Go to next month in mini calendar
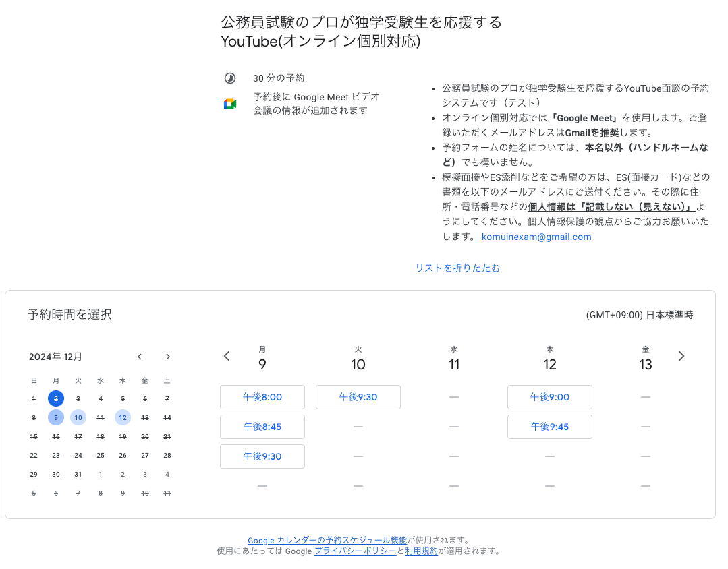The image size is (728, 569). point(168,357)
